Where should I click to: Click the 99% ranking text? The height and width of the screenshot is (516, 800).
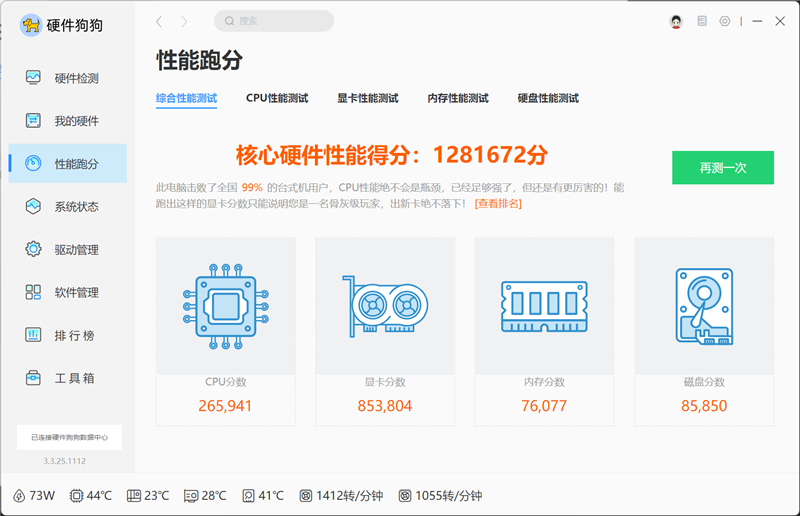(x=252, y=187)
